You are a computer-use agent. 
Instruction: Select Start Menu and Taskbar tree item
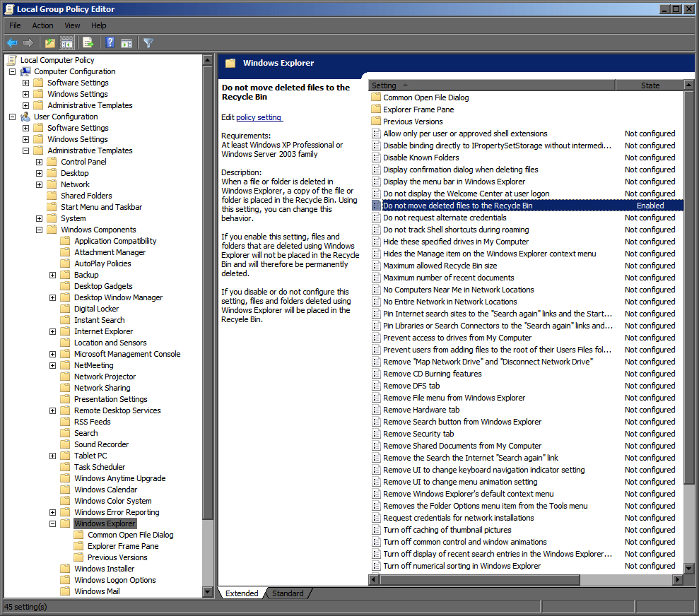[x=101, y=207]
